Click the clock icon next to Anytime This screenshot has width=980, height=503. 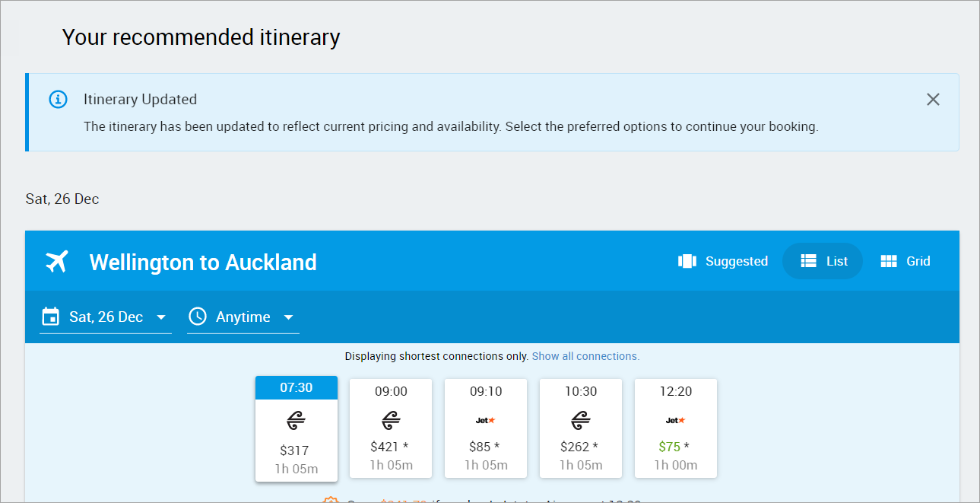[197, 317]
